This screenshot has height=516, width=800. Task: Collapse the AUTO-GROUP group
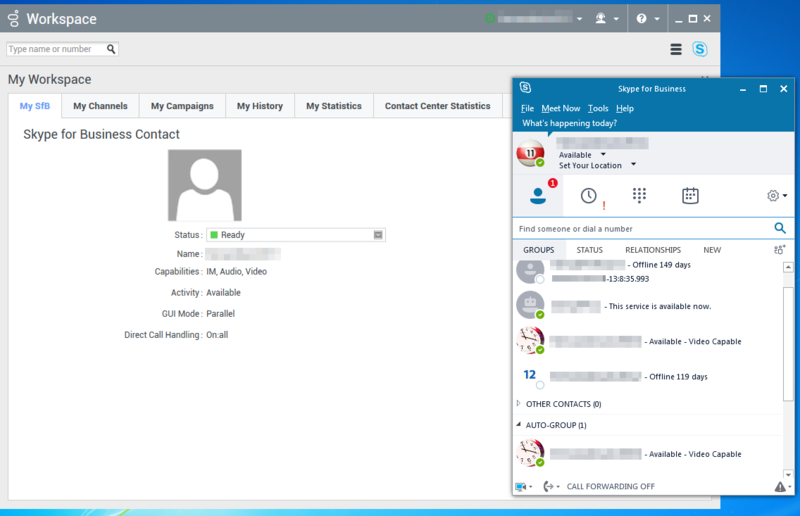518,425
